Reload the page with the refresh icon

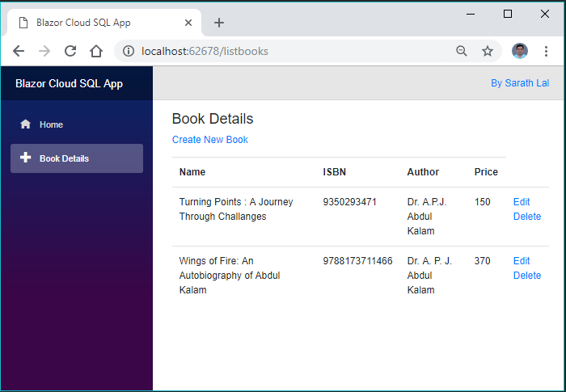point(70,51)
